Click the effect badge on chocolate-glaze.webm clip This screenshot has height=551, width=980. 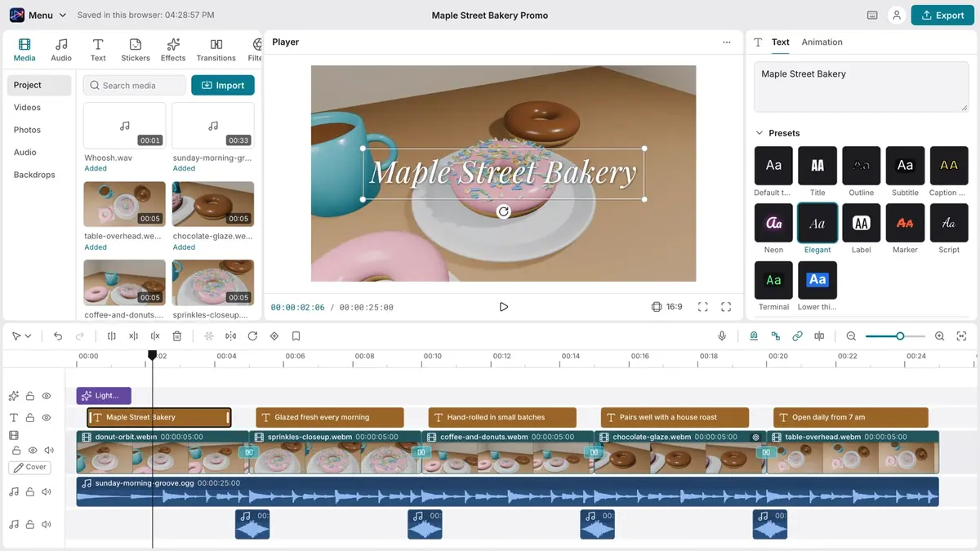pos(756,438)
